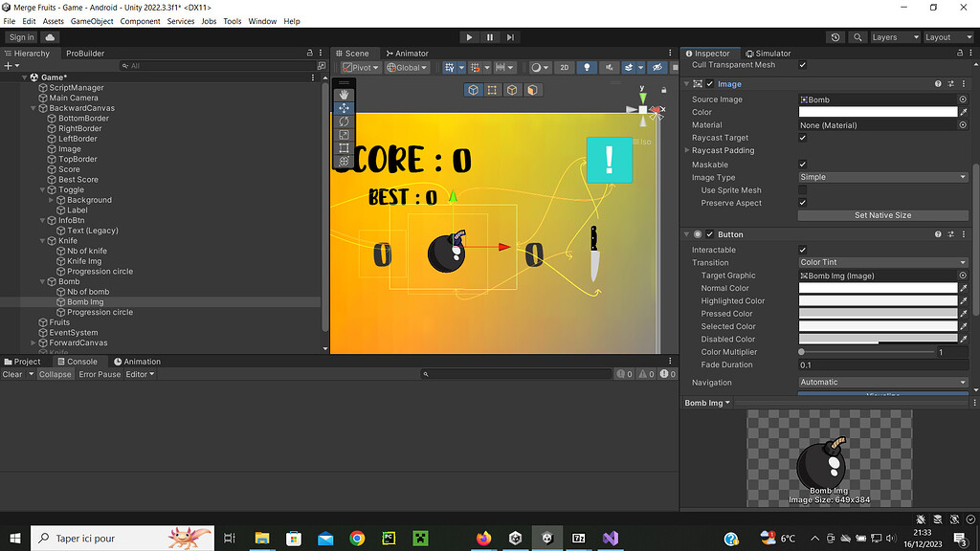Viewport: 980px width, 551px height.
Task: Click the help icon on the Image component
Action: pyautogui.click(x=937, y=83)
